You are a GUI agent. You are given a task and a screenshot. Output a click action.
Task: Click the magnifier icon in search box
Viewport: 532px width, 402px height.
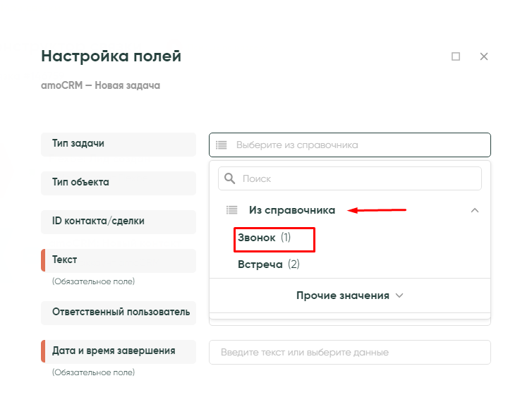tap(230, 178)
